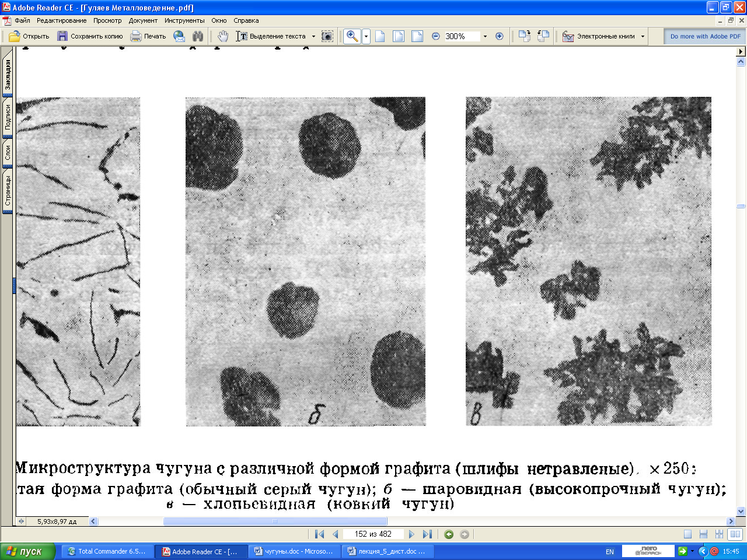747x560 pixels.
Task: Click the zoom out minus button
Action: [x=435, y=36]
